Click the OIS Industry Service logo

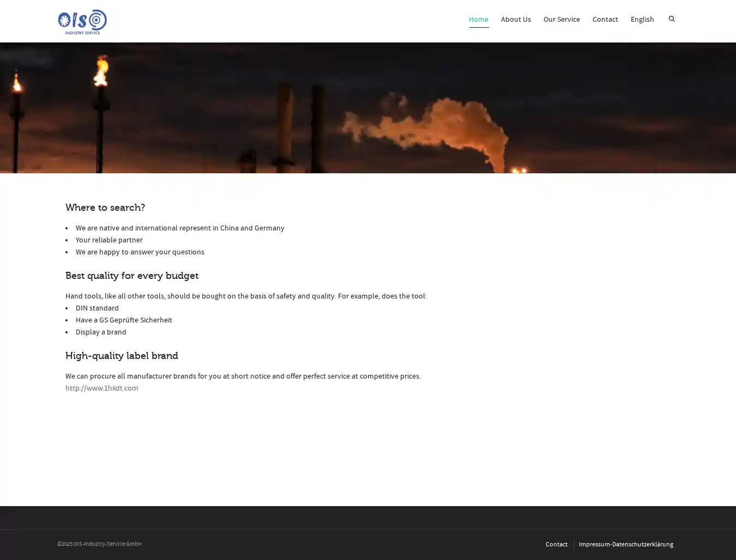(82, 22)
